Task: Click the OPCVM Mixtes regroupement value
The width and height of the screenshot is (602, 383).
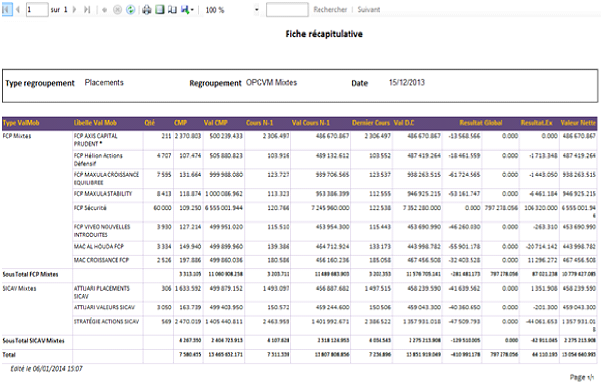Action: (271, 83)
